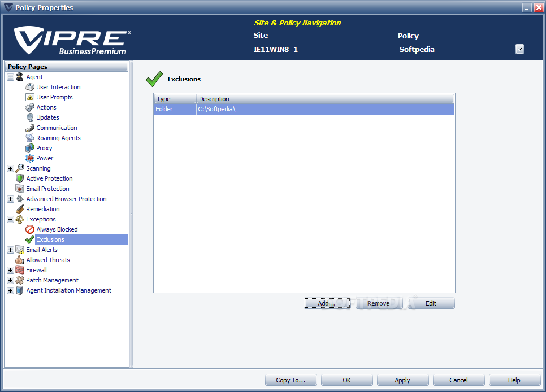Screen dimensions: 546x392
Task: Select the Proxy policy page
Action: click(x=44, y=148)
